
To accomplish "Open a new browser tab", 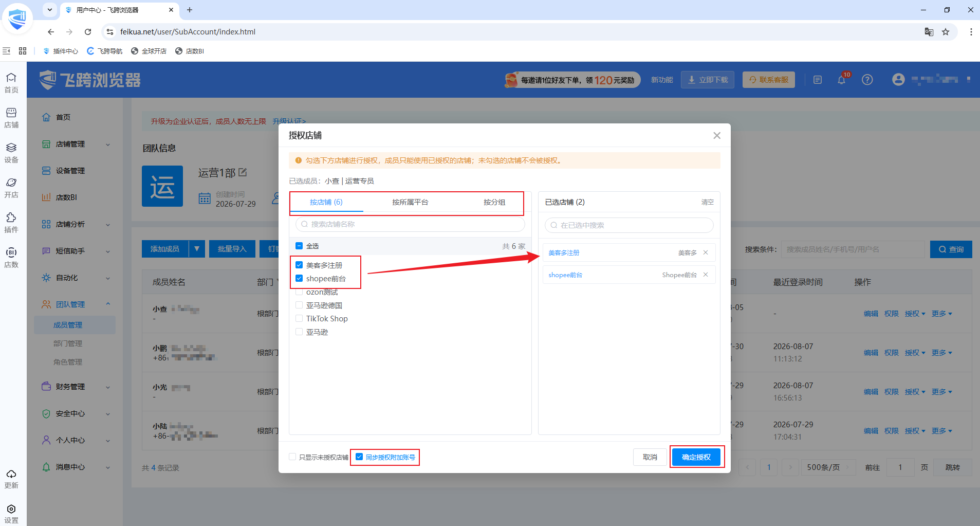I will click(x=190, y=10).
